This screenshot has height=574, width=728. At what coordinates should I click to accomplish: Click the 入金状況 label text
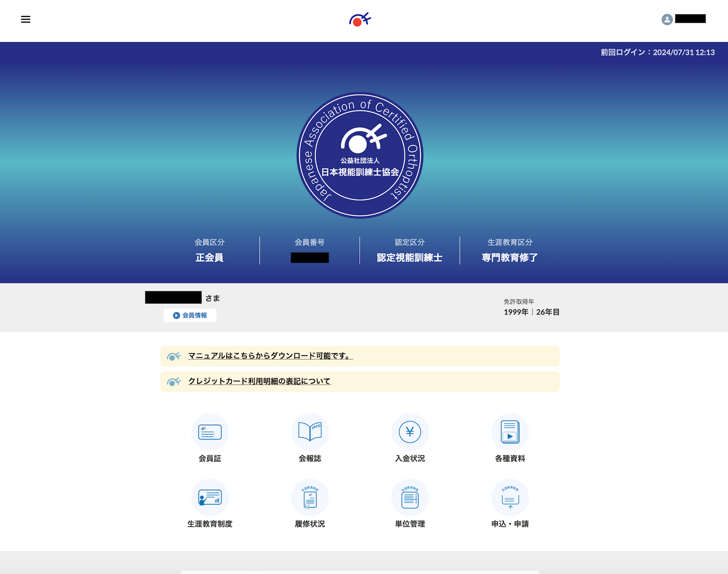(410, 458)
